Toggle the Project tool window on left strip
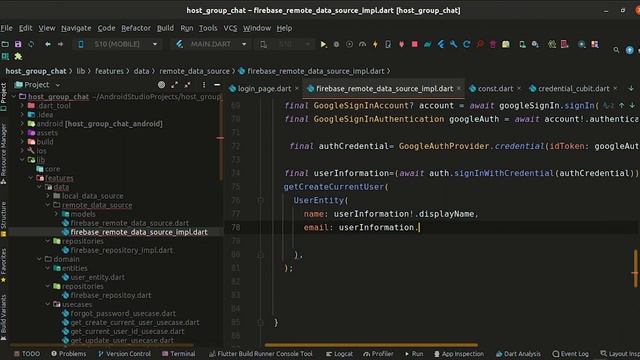The width and height of the screenshot is (640, 360). (x=4, y=97)
